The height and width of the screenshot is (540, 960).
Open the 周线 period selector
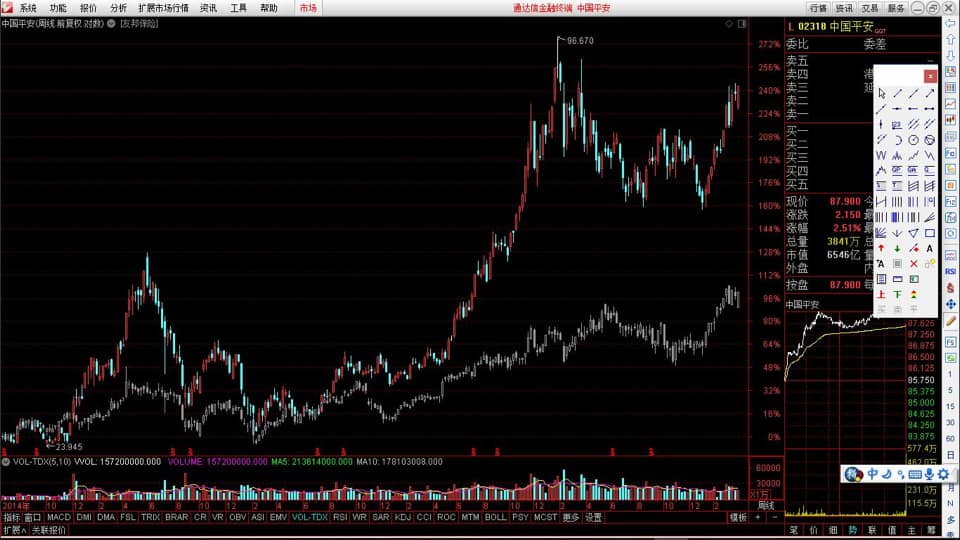(766, 506)
